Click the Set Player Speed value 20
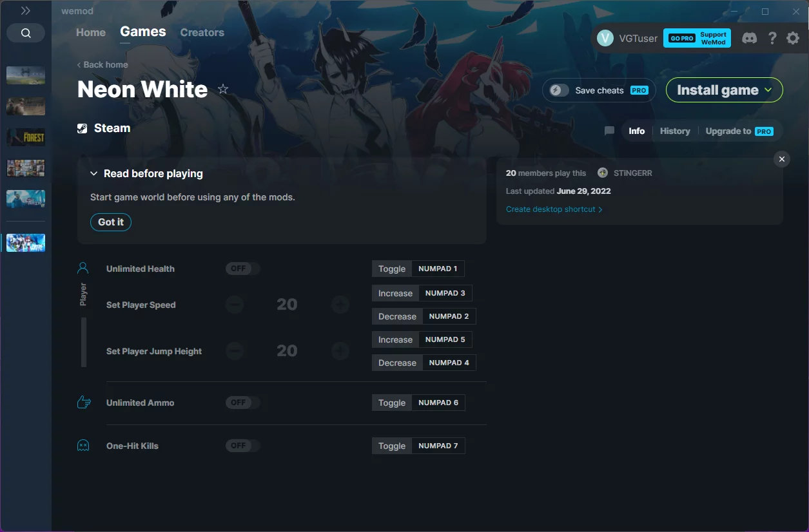 click(x=288, y=305)
